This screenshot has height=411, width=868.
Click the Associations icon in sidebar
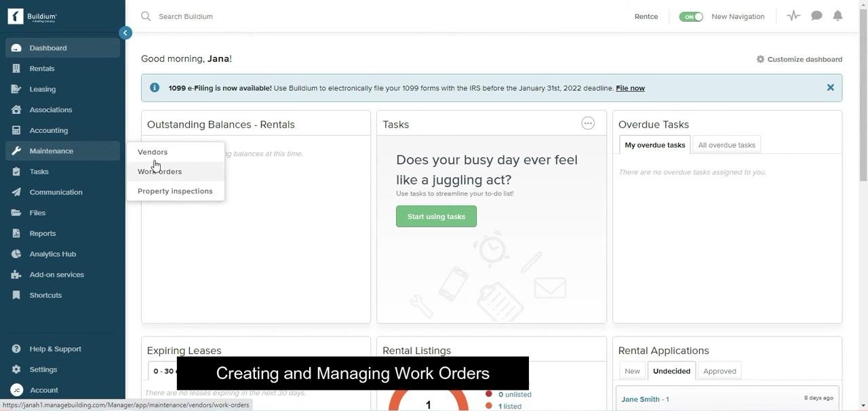pos(16,110)
